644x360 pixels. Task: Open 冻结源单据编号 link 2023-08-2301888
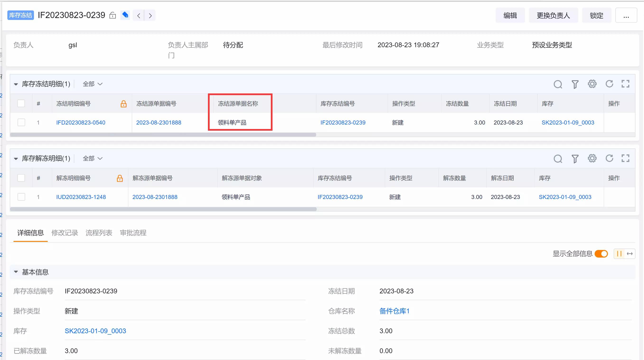pyautogui.click(x=159, y=122)
